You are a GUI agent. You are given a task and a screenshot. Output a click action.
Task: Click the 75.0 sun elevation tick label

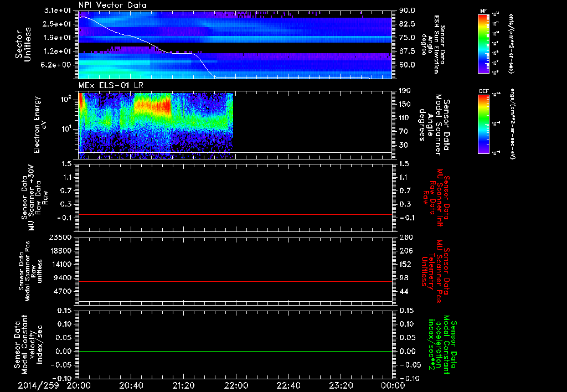407,38
